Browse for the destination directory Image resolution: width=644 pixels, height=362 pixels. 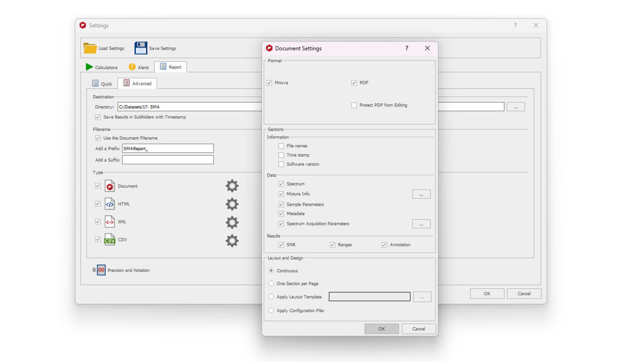pyautogui.click(x=516, y=107)
